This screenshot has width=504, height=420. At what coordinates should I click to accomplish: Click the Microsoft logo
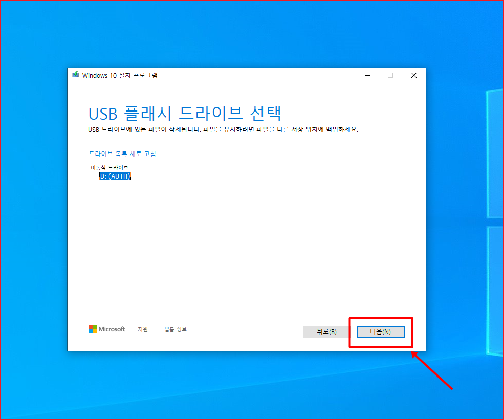107,329
